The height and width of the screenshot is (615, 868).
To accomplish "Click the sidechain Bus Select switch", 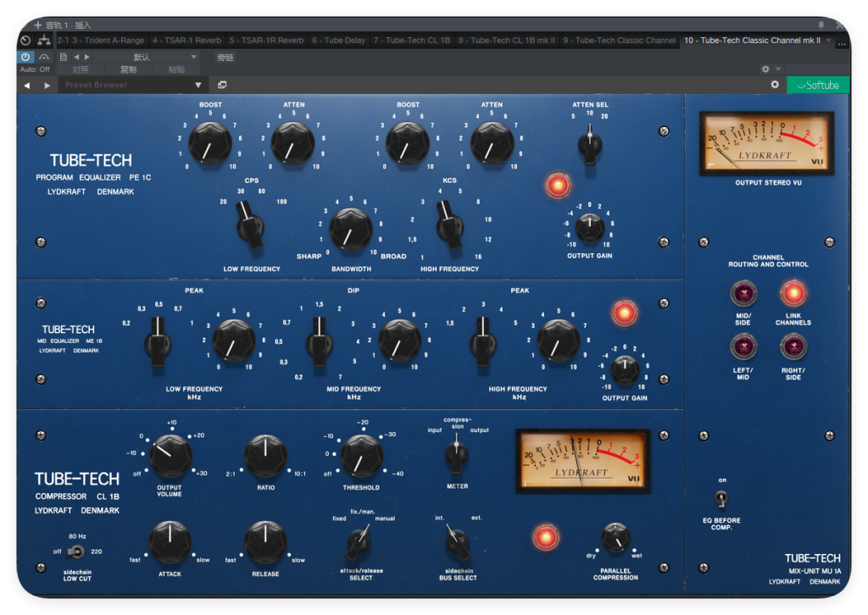I will (457, 542).
